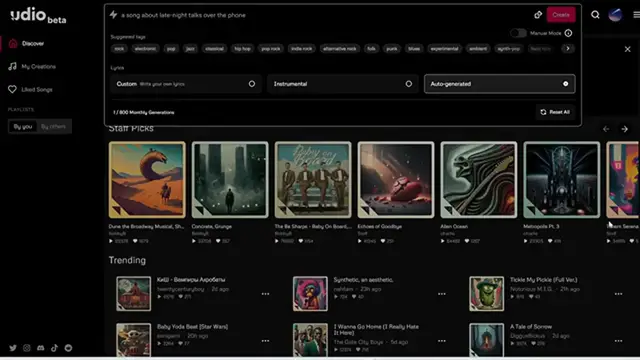Add the 'pop rock' suggested tag
640x360 pixels.
click(271, 49)
